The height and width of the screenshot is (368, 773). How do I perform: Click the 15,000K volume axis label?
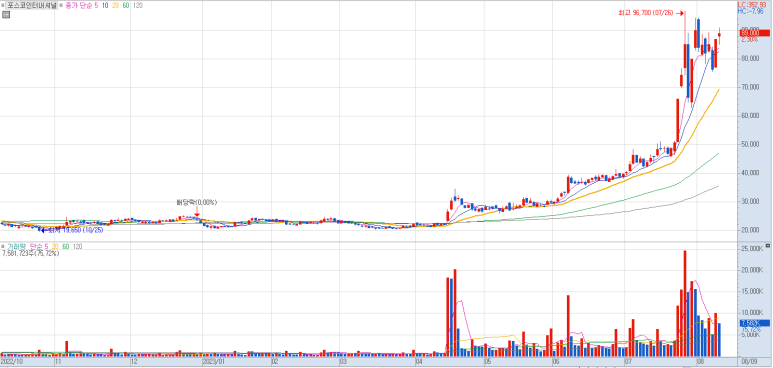(x=751, y=292)
